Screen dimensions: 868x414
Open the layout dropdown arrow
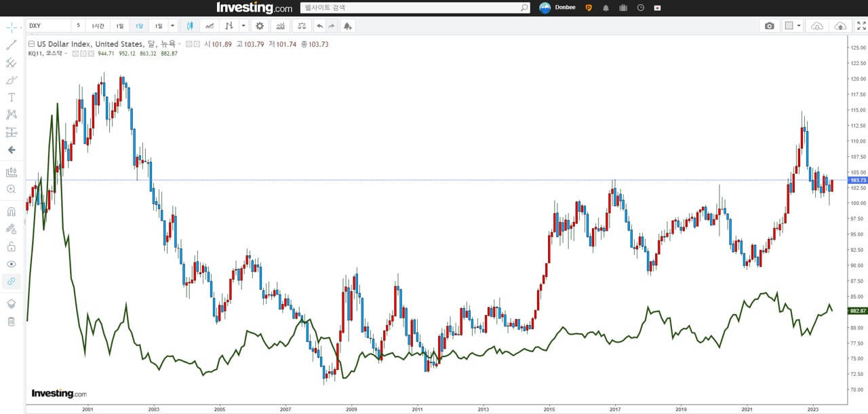coord(800,26)
